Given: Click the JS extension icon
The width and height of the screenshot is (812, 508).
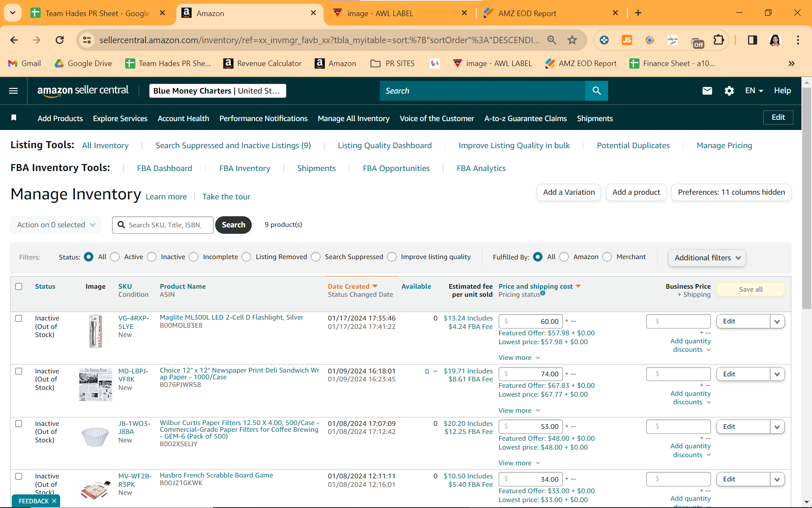Looking at the screenshot, I should pyautogui.click(x=627, y=40).
